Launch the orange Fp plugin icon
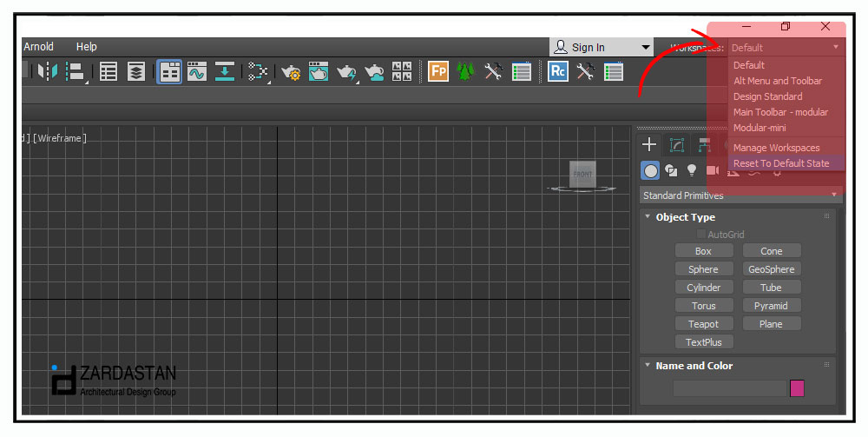This screenshot has height=437, width=868. pos(437,71)
